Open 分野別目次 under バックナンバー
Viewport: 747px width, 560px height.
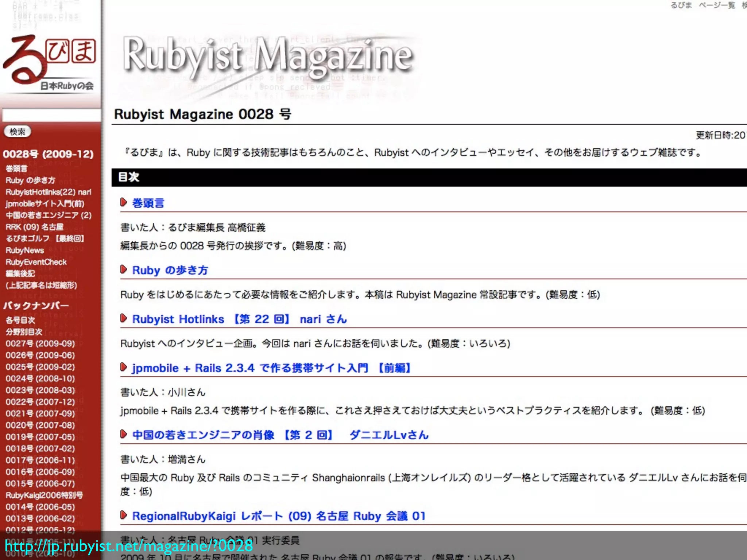24,332
